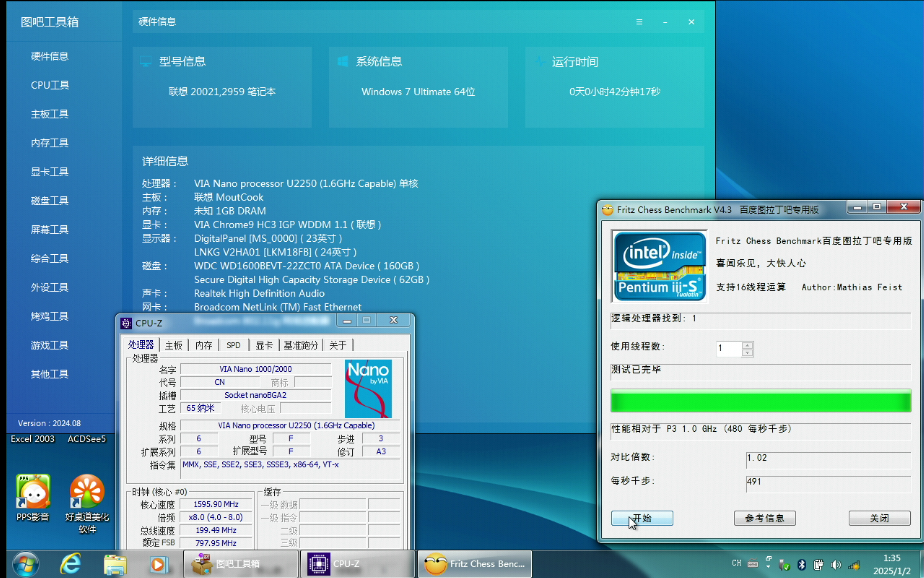The image size is (924, 578).
Task: Switch to CPU-Z taskbar button
Action: [357, 564]
